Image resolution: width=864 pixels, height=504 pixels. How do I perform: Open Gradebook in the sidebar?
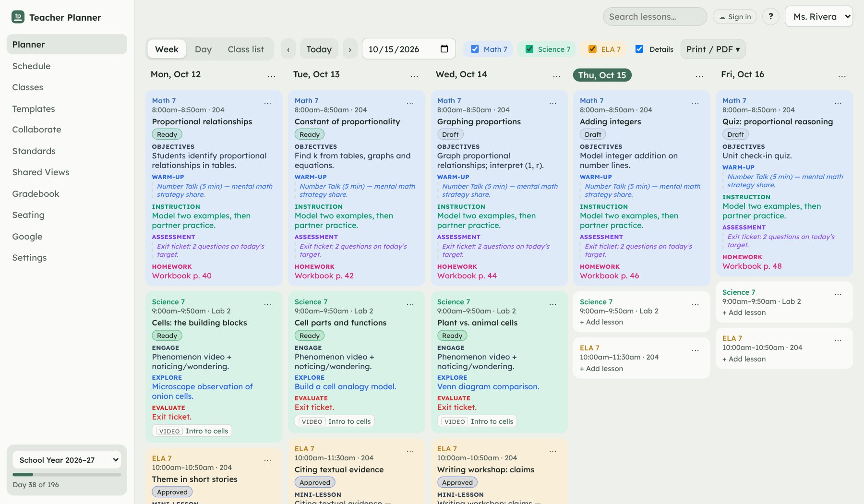click(x=67, y=193)
